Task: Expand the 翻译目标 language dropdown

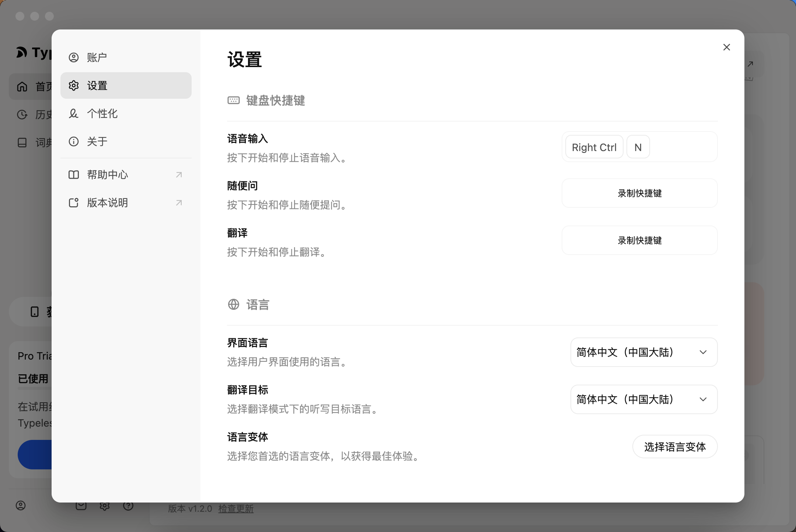Action: click(x=643, y=399)
